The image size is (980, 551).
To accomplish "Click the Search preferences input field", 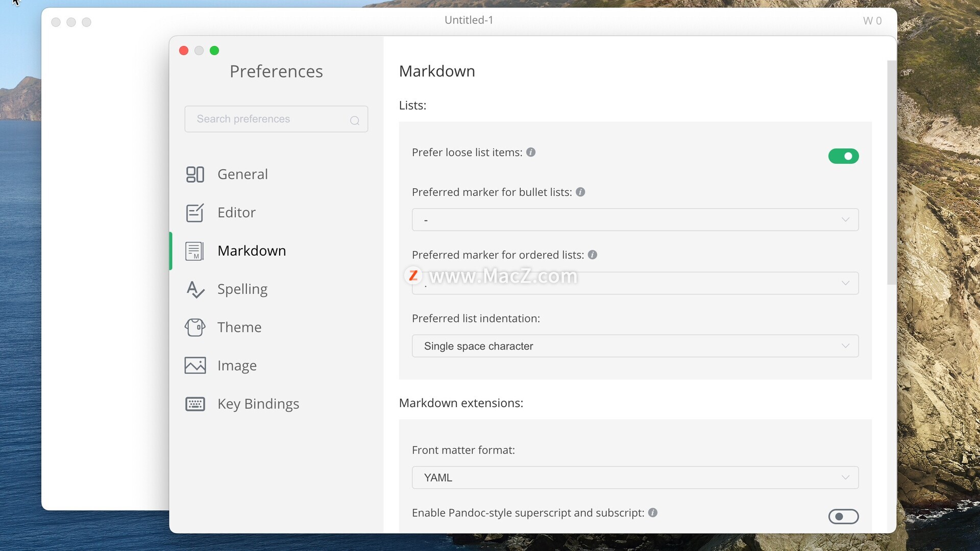I will click(x=271, y=119).
